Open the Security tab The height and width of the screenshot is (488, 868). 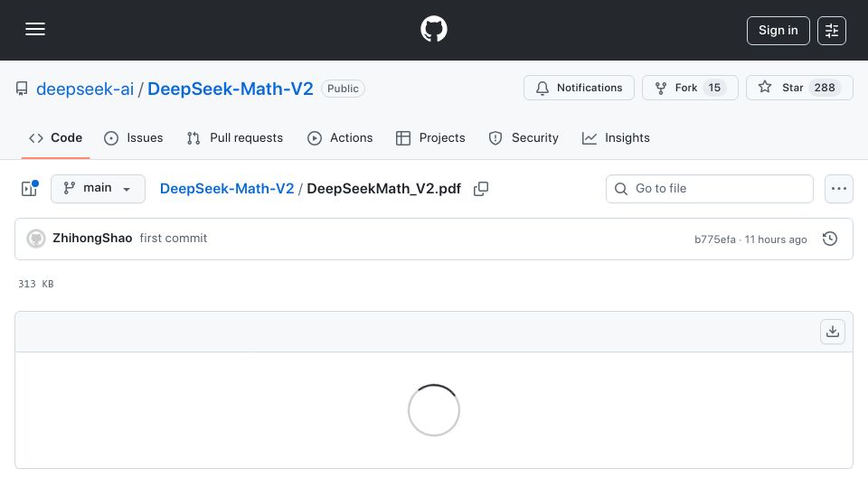pos(524,137)
